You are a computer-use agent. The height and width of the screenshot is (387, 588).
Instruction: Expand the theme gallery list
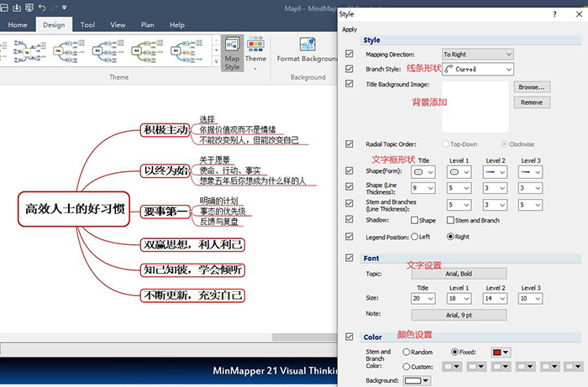pos(216,61)
